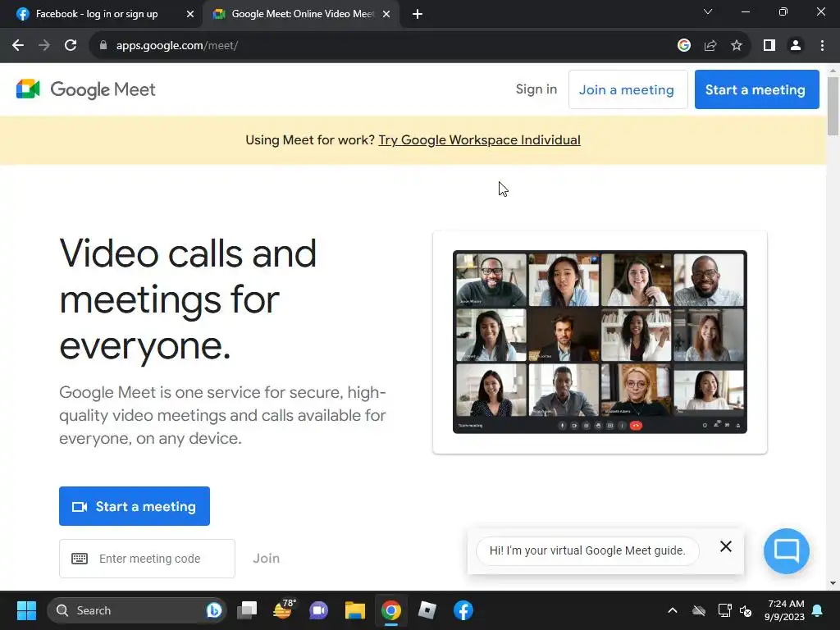
Task: Click the browser back arrow
Action: click(x=18, y=46)
